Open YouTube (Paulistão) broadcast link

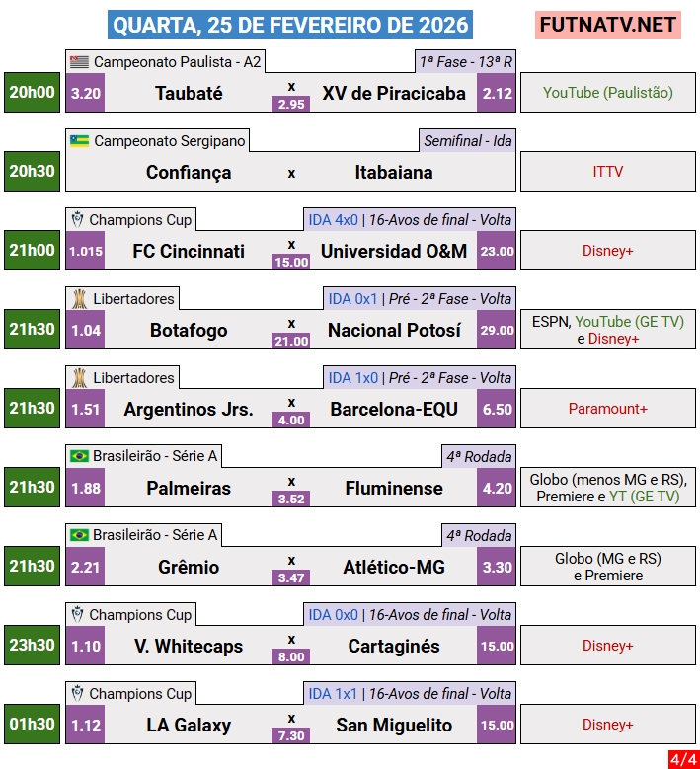coord(608,93)
